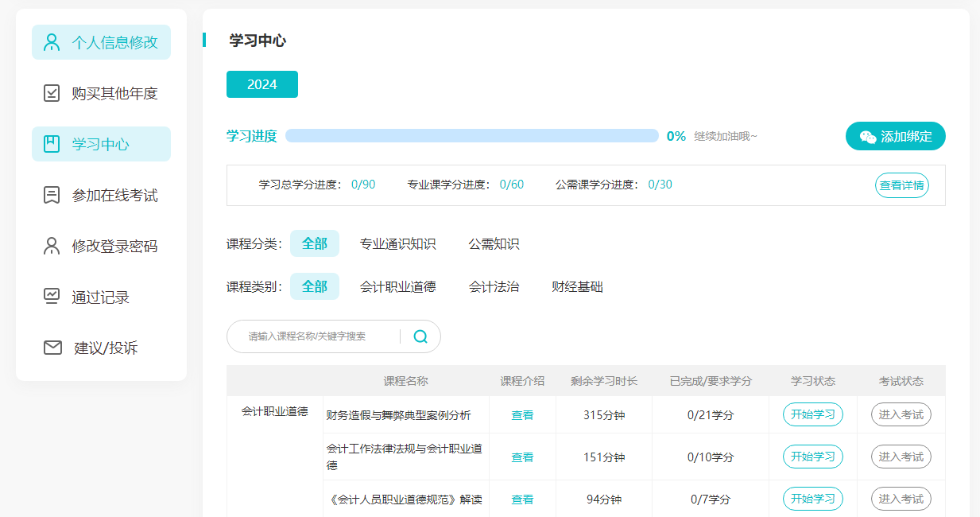Viewport: 980px width, 517px height.
Task: Click the person icon beside 个人信息修改
Action: tap(52, 42)
